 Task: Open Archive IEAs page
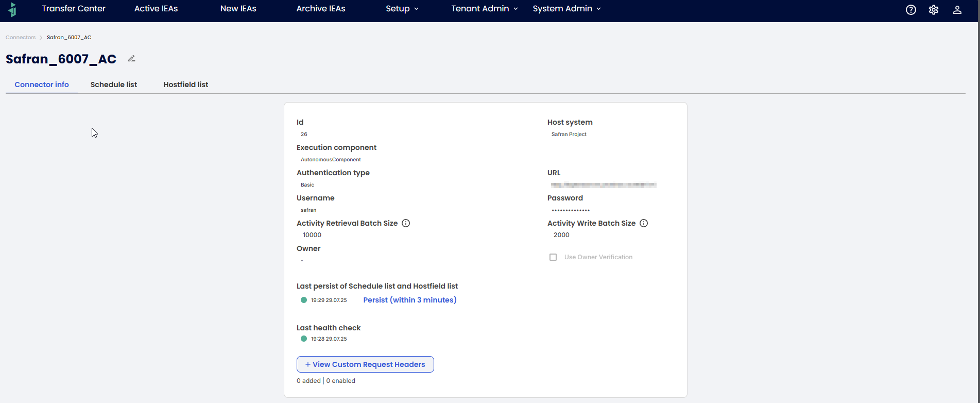coord(321,9)
